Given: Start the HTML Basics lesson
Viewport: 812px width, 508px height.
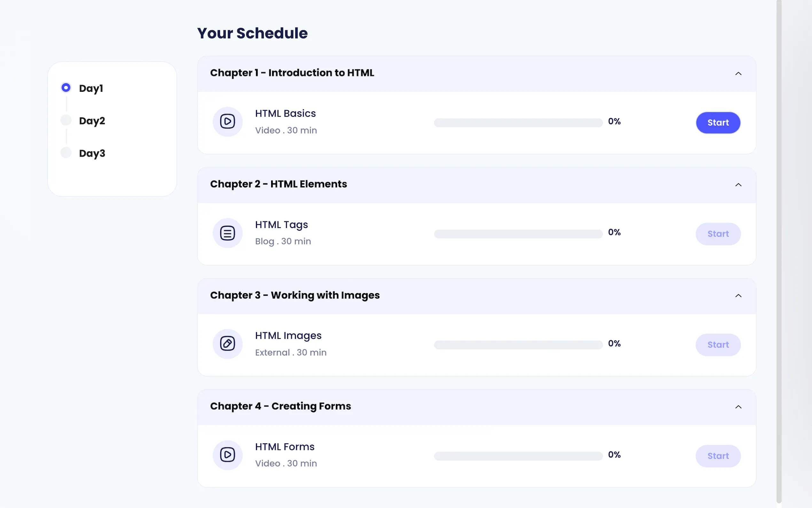Looking at the screenshot, I should tap(718, 123).
